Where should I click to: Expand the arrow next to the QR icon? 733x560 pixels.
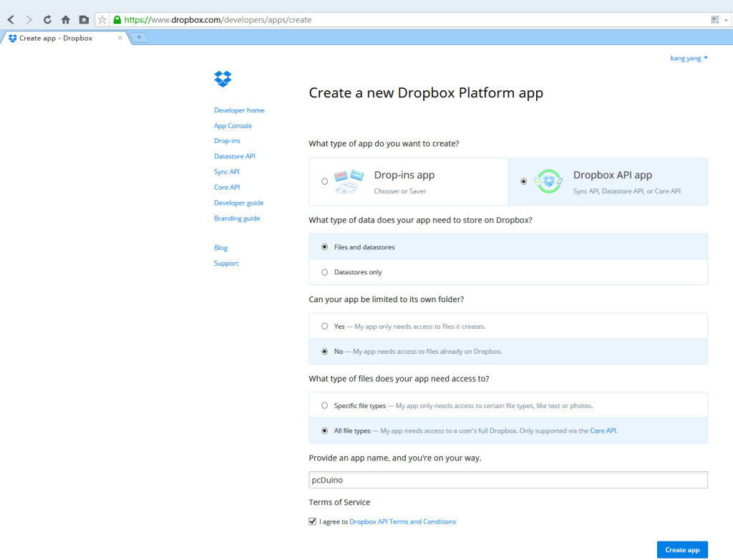click(x=726, y=20)
